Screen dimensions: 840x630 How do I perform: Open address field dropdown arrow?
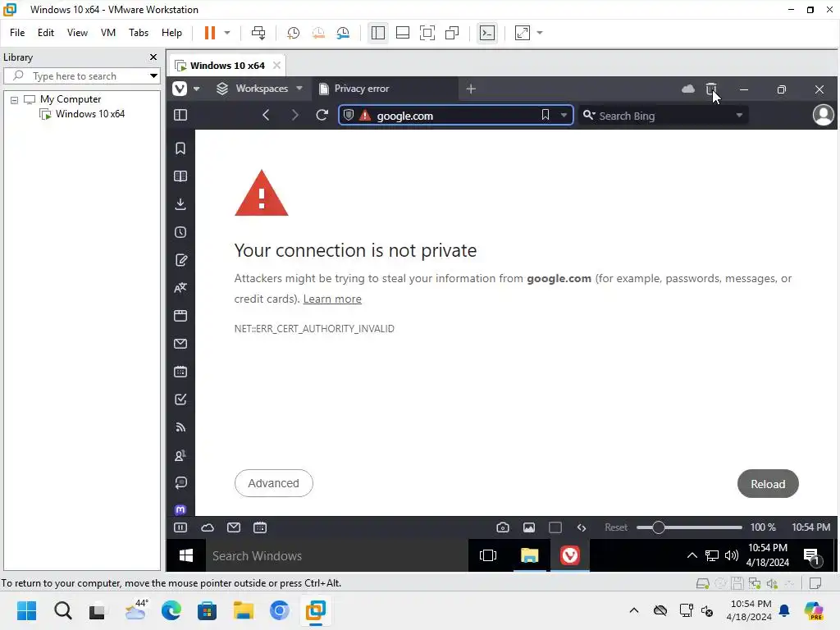pos(564,115)
